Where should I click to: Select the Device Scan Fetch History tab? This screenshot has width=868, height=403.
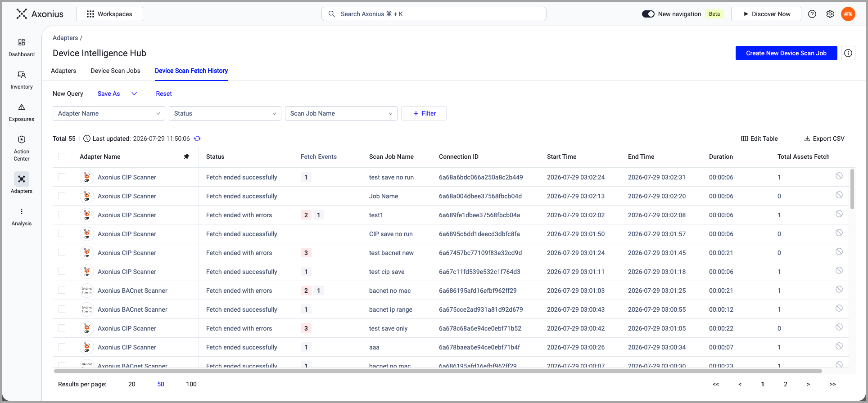[191, 71]
